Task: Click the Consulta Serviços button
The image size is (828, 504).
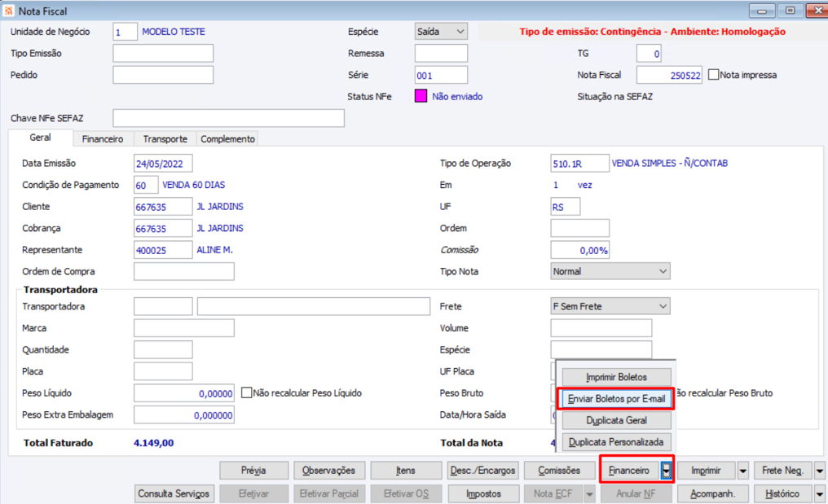Action: tap(174, 493)
